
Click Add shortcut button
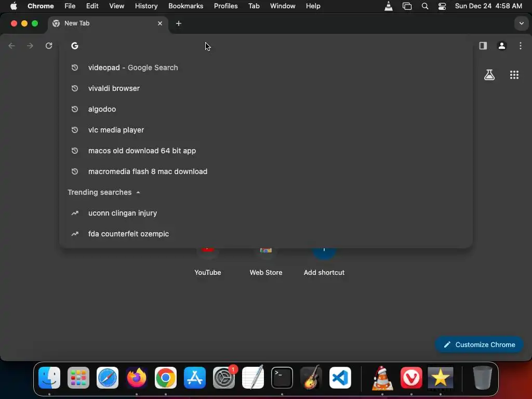coord(324,261)
